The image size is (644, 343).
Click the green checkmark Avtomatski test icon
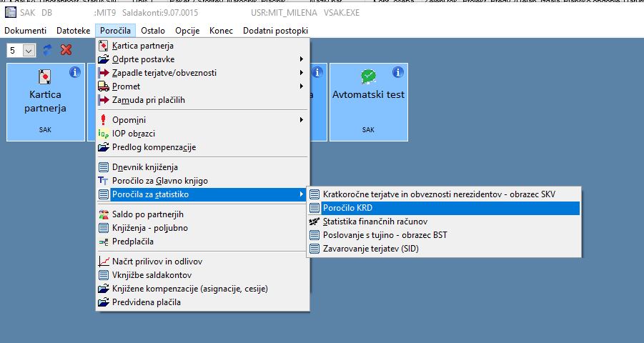[x=368, y=76]
